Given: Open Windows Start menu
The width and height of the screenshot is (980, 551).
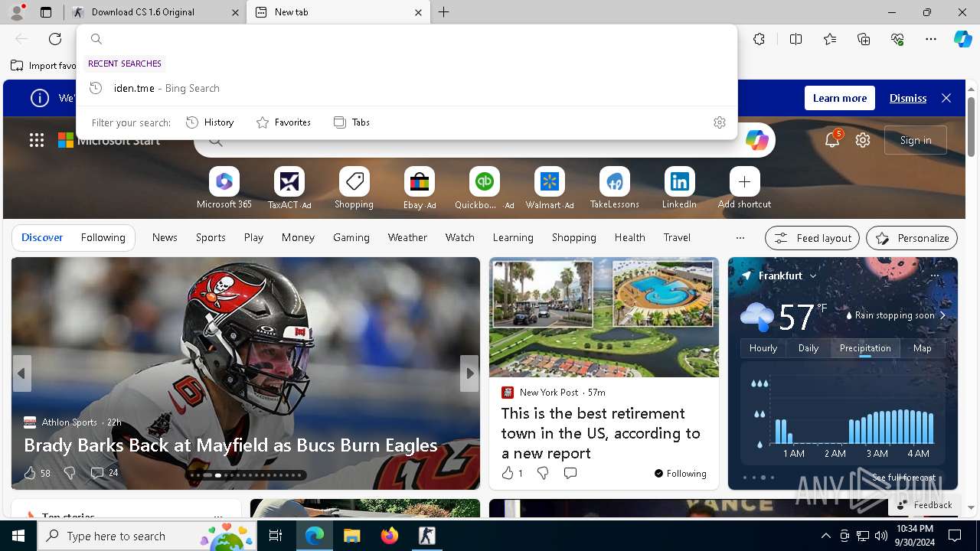Looking at the screenshot, I should [18, 536].
